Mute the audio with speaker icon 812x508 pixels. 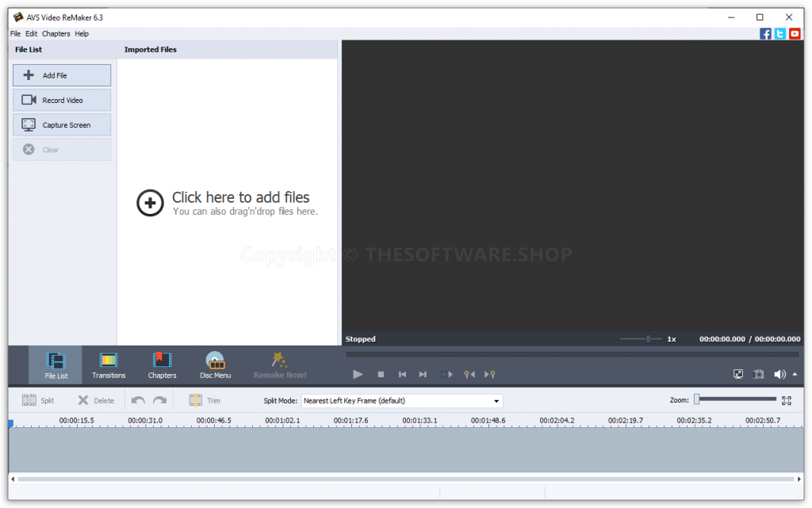tap(779, 374)
